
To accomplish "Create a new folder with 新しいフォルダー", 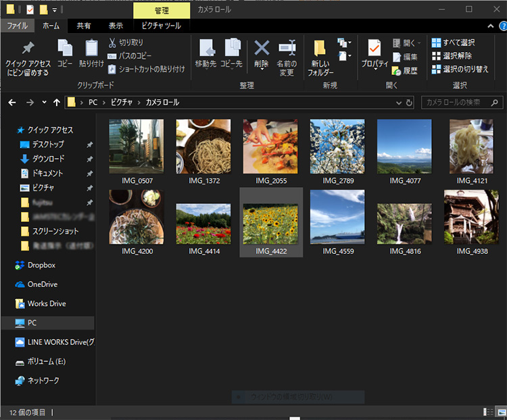I will (x=320, y=57).
